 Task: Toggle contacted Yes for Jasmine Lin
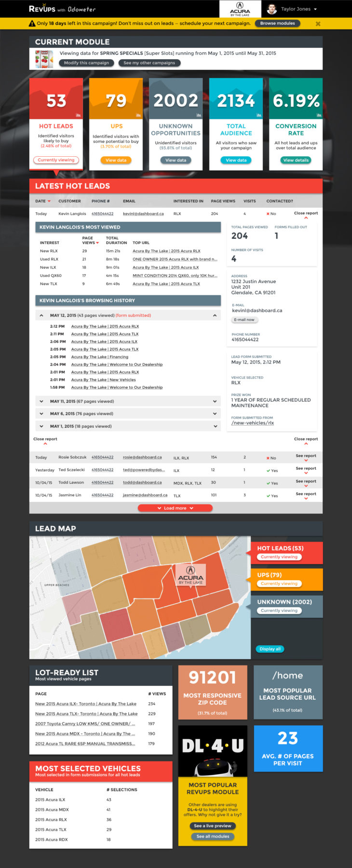click(x=272, y=496)
